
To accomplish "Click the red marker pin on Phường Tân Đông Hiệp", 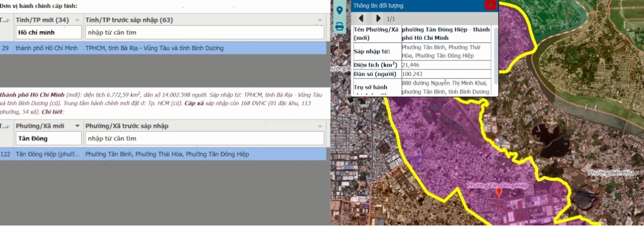I will [x=499, y=193].
